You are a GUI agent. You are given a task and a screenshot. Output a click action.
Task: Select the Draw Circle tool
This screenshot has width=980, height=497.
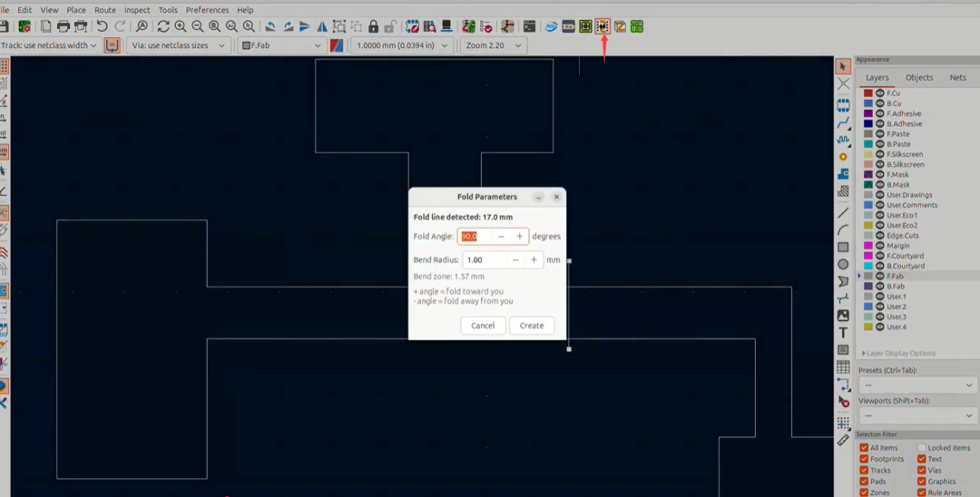click(843, 264)
